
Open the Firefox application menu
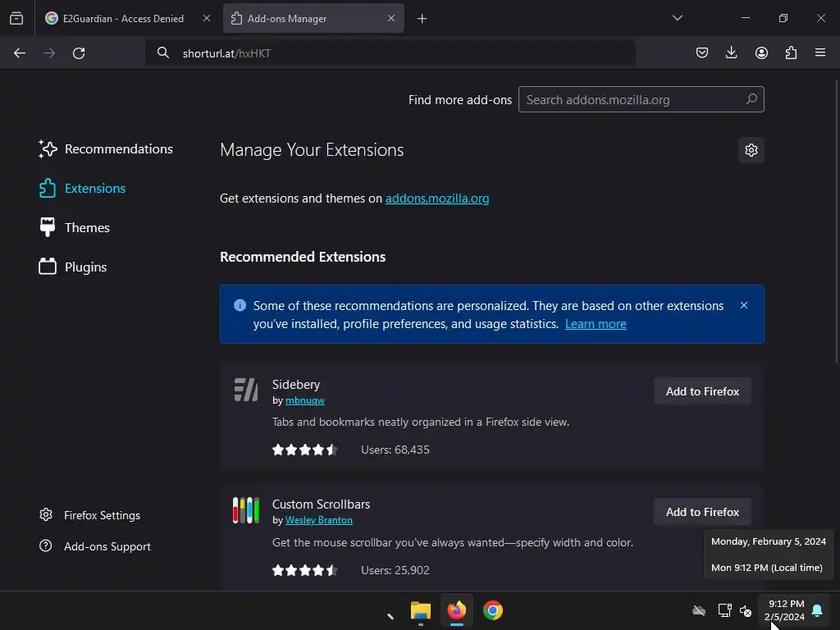820,52
